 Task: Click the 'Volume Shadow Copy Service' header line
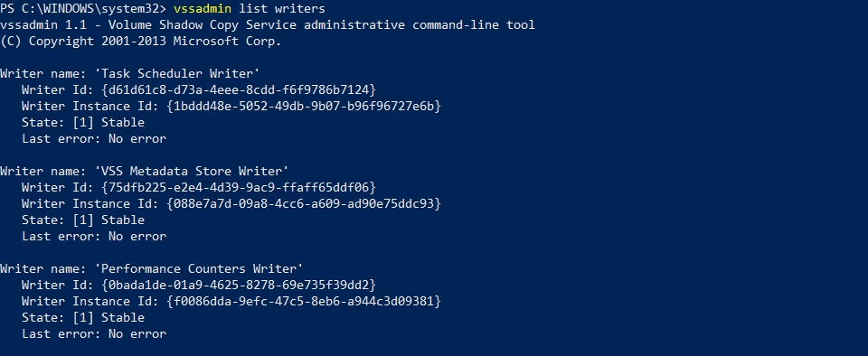268,25
